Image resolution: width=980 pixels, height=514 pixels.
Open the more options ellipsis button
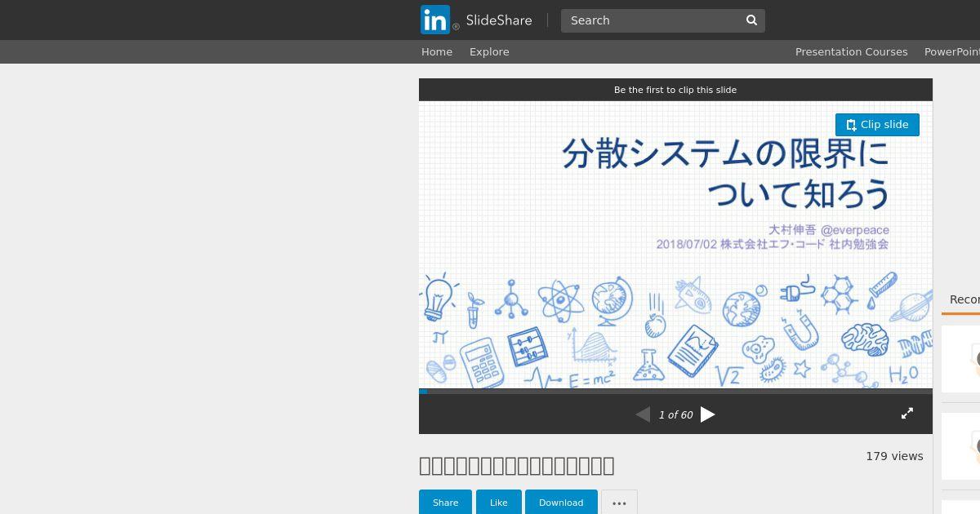click(619, 503)
